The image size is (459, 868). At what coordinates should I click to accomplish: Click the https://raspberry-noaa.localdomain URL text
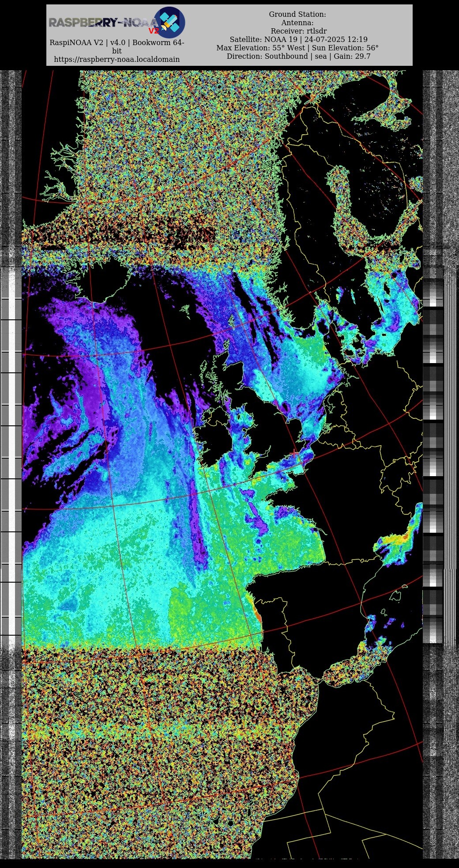pos(117,59)
